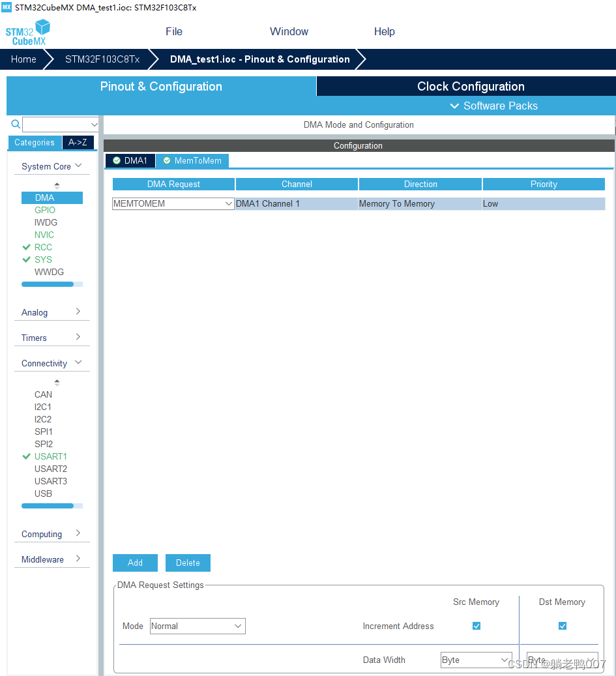The height and width of the screenshot is (676, 616).
Task: Expand the Analog category
Action: click(51, 312)
